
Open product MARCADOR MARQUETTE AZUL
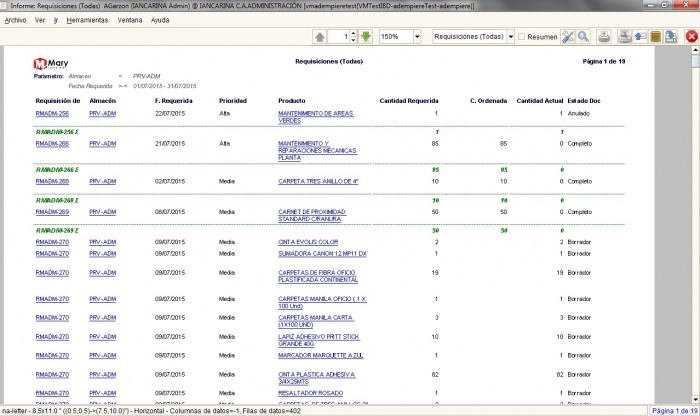pos(321,356)
